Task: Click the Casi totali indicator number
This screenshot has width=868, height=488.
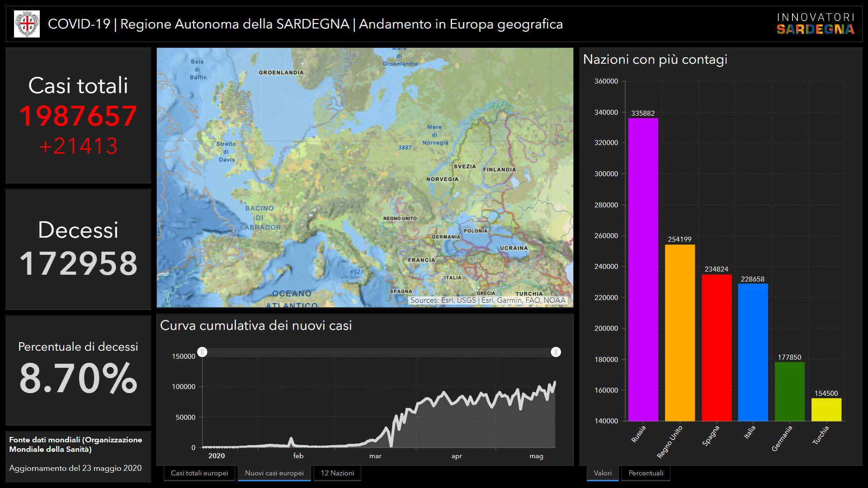Action: 78,116
